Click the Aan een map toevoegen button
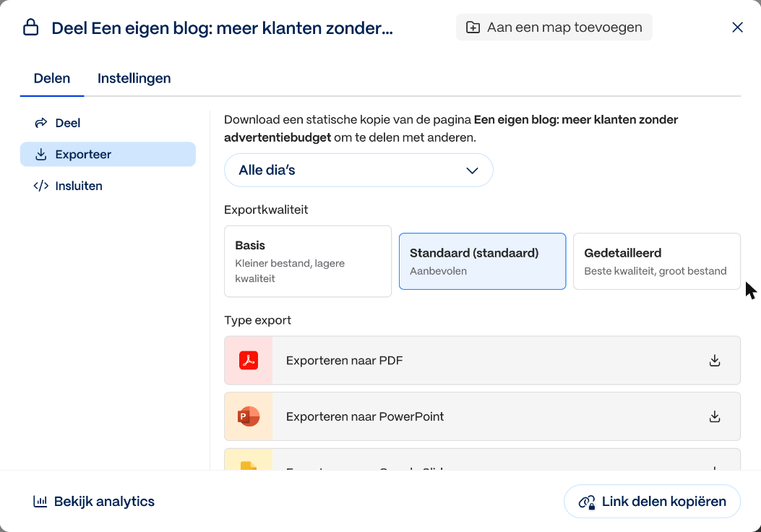The height and width of the screenshot is (532, 761). click(554, 27)
